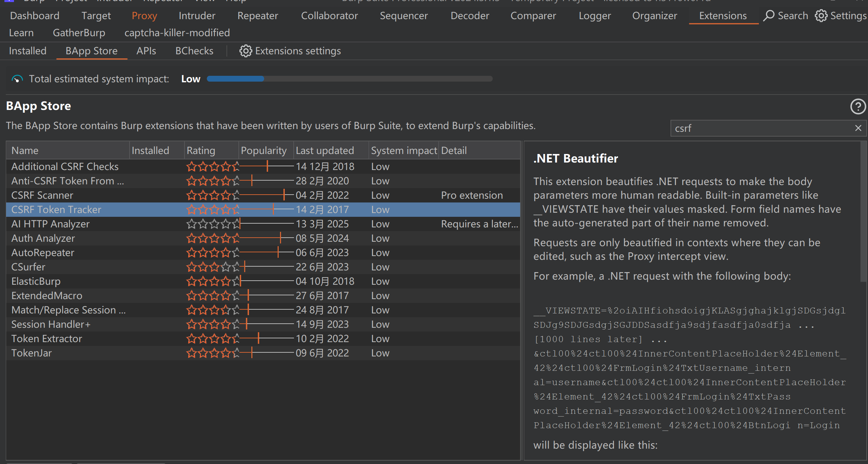Clear the csrf search filter
The image size is (868, 464).
coord(858,128)
